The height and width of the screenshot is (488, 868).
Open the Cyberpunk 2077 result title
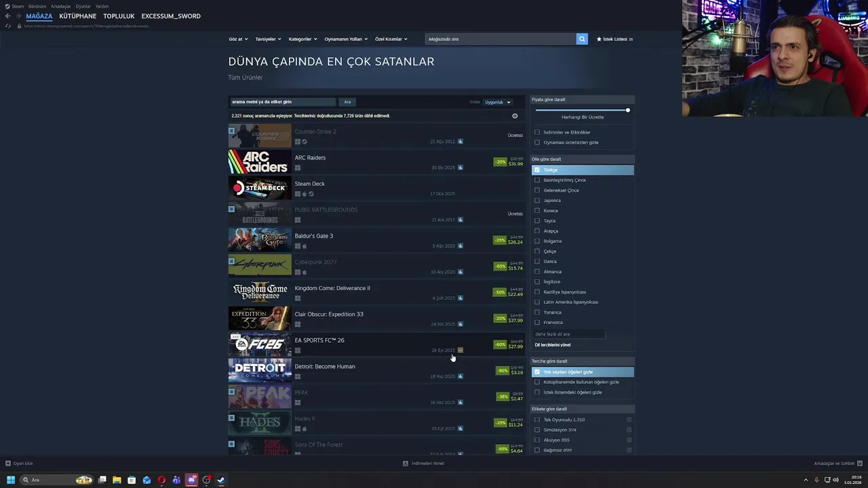[x=315, y=262]
